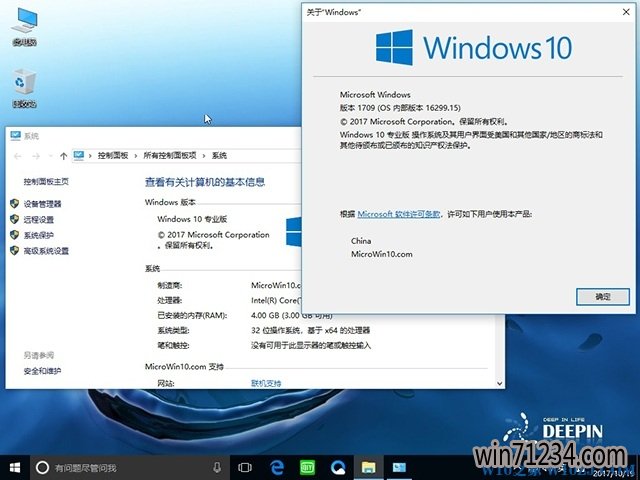Open 高级系统设置 link
Image resolution: width=640 pixels, height=480 pixels.
pyautogui.click(x=46, y=251)
